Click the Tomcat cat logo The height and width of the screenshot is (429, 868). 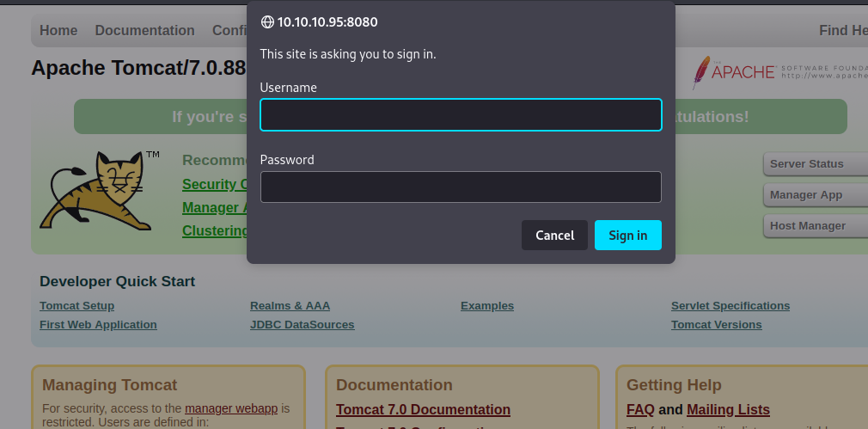point(100,190)
